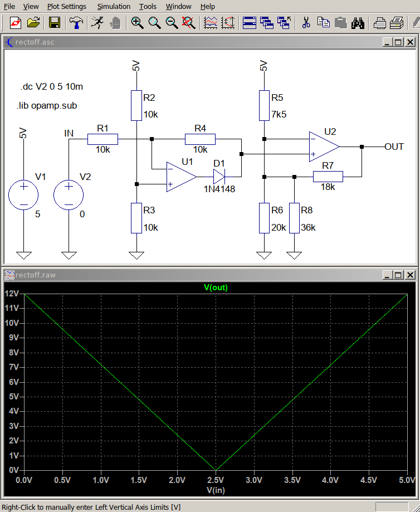Click the Print icon

click(397, 23)
